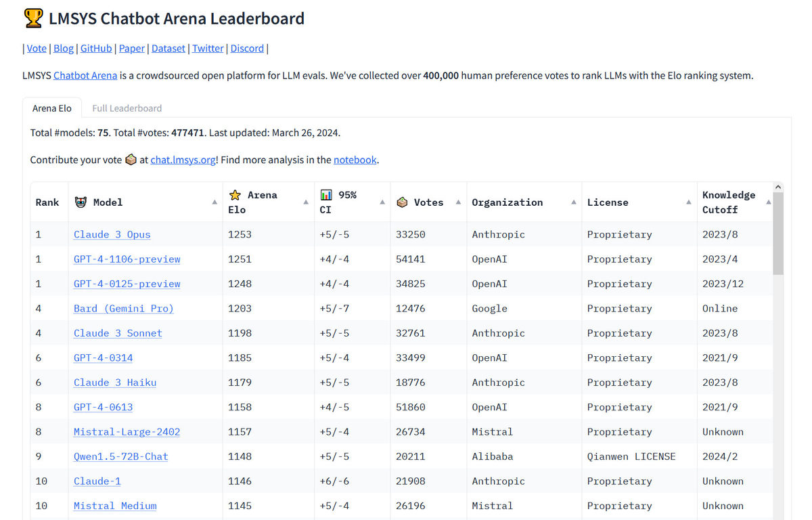Select Arena Elo value 1253

click(x=240, y=234)
